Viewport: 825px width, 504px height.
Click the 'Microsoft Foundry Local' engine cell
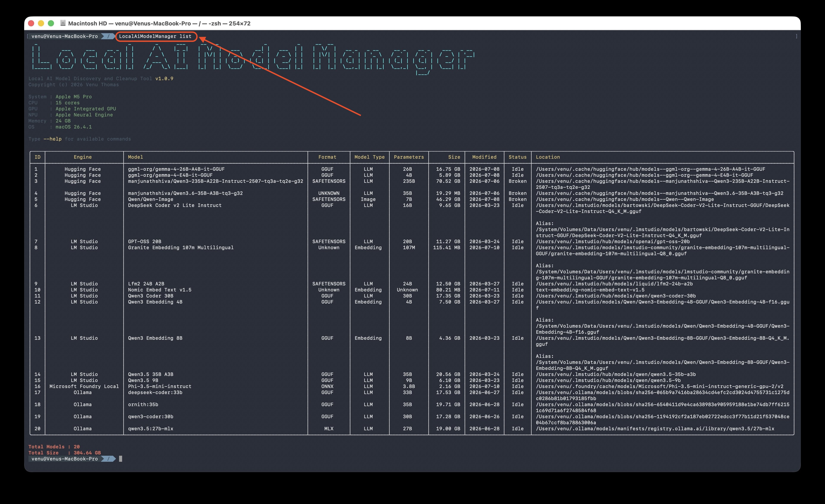click(84, 386)
